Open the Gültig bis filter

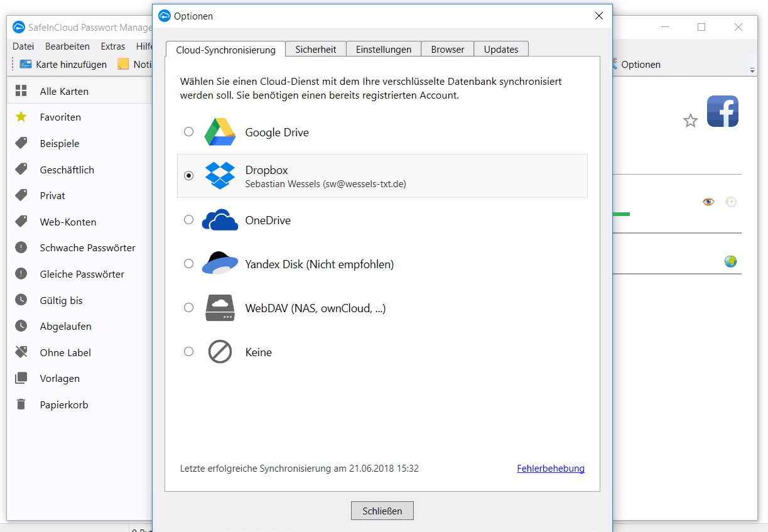[79, 300]
